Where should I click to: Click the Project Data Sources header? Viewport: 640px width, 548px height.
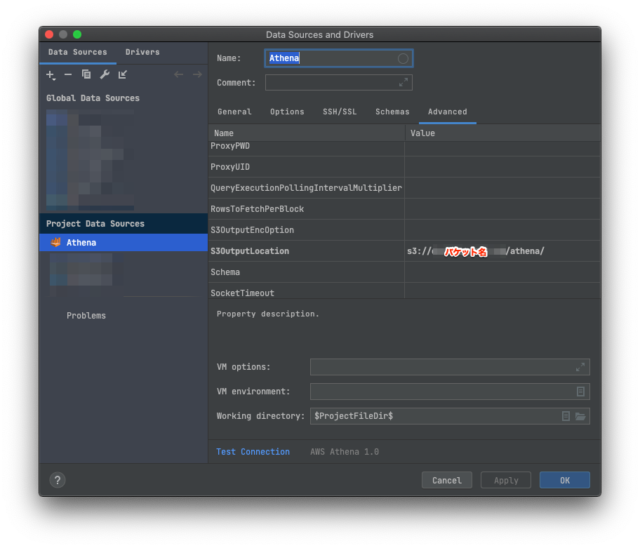pyautogui.click(x=96, y=224)
